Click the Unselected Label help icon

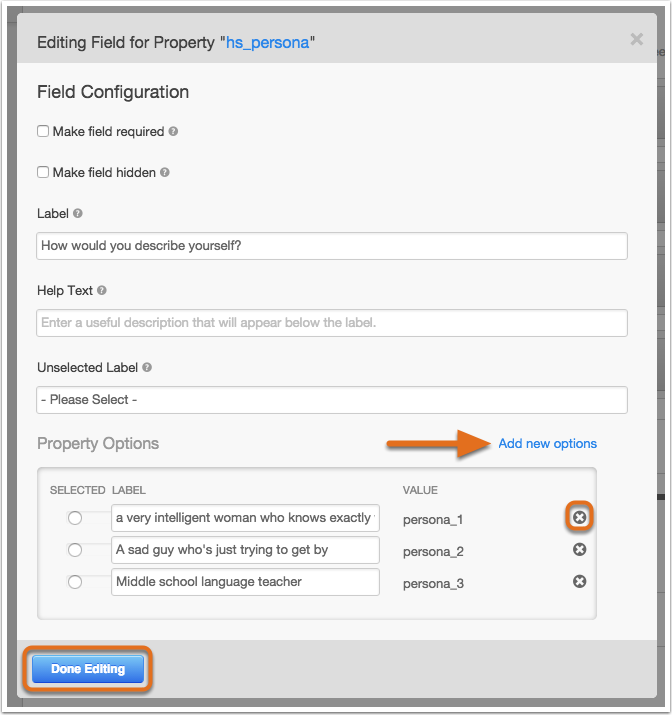[x=147, y=368]
